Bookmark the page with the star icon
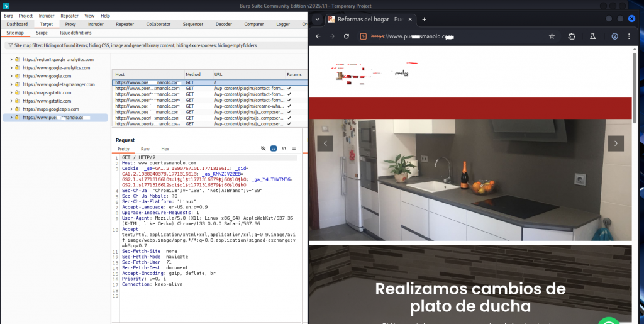Viewport: 644px width, 324px height. click(552, 36)
